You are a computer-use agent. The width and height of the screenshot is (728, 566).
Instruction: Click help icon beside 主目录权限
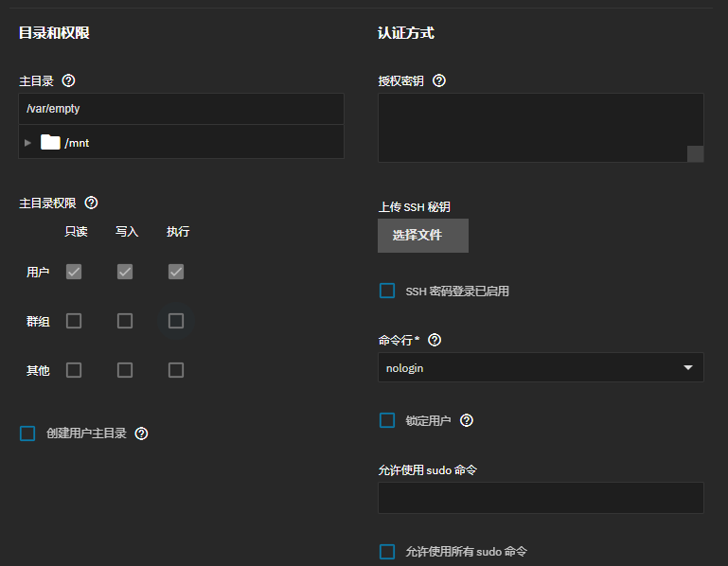point(92,203)
